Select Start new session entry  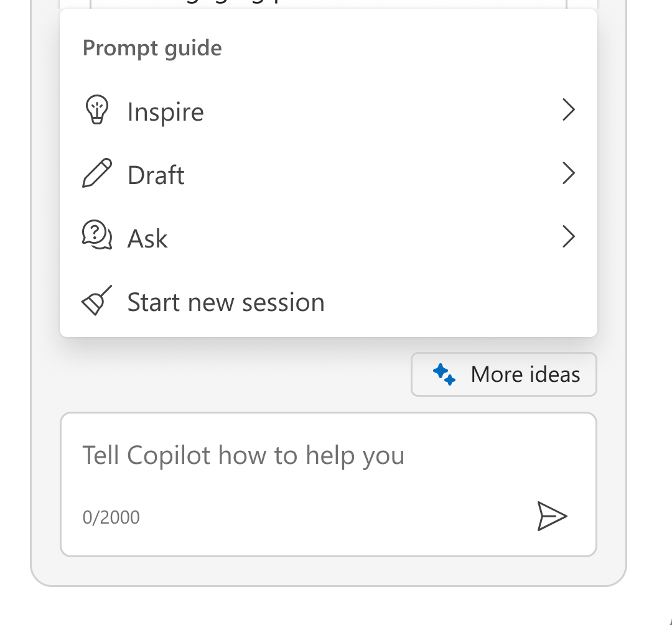[225, 302]
